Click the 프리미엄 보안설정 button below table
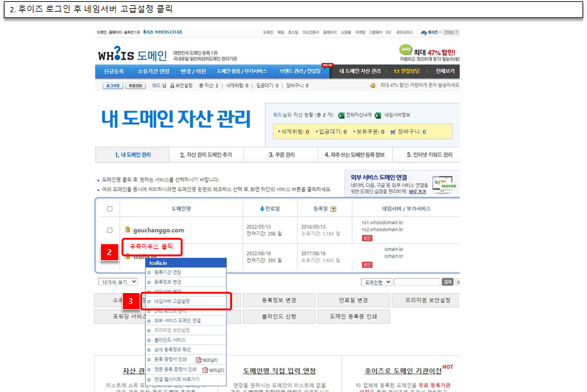Image resolution: width=587 pixels, height=392 pixels. (427, 300)
